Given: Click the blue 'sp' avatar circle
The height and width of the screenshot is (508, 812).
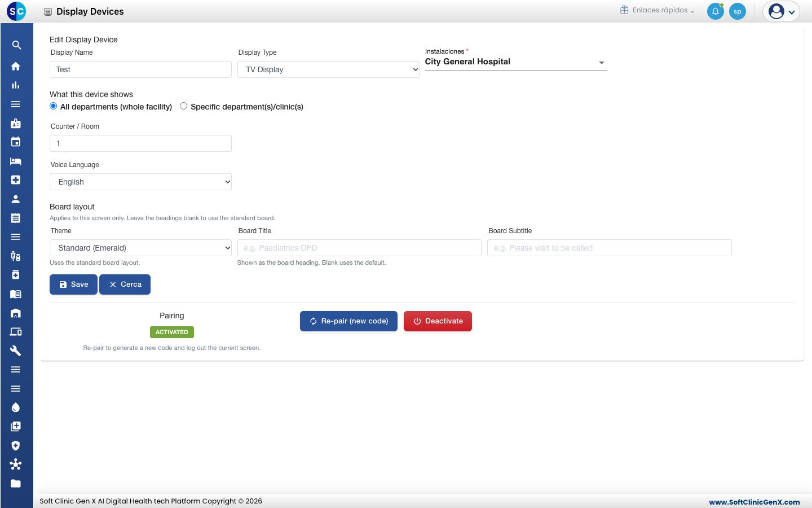Looking at the screenshot, I should point(738,11).
